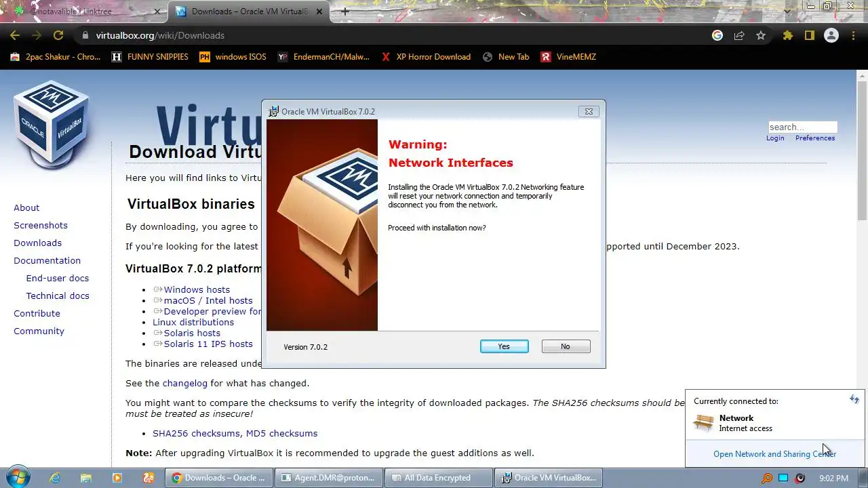Click the Solaris hosts link
Viewport: 868px width, 488px height.
(192, 333)
